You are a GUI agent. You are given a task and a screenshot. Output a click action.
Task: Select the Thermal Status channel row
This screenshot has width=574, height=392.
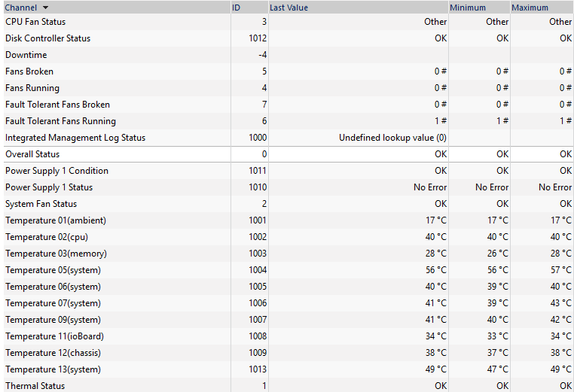pos(289,385)
